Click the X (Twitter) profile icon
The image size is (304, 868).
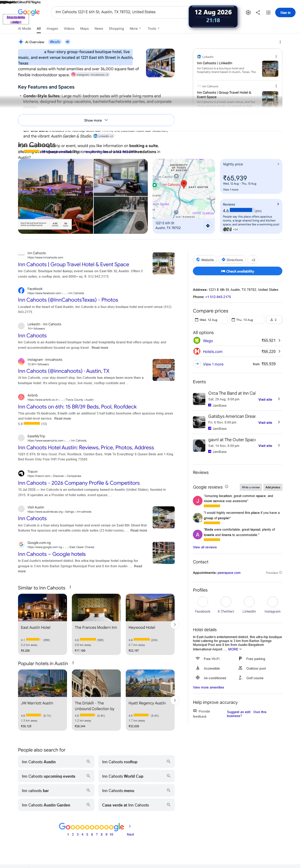click(226, 601)
